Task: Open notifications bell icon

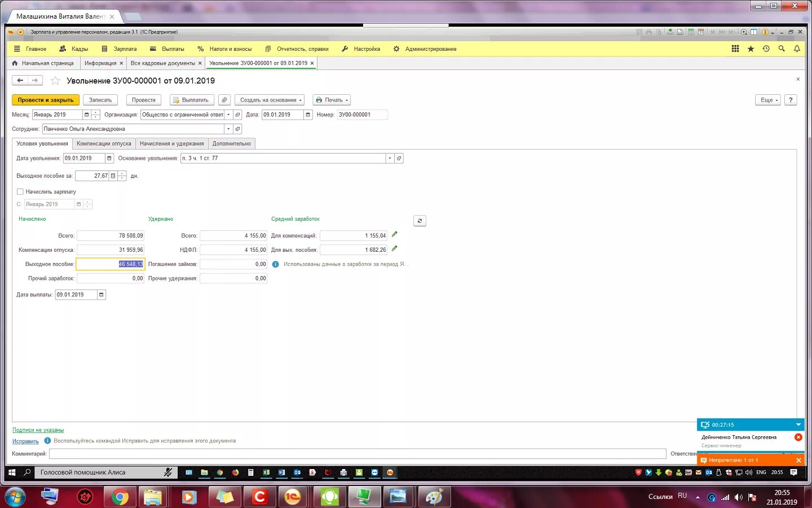Action: tap(797, 49)
